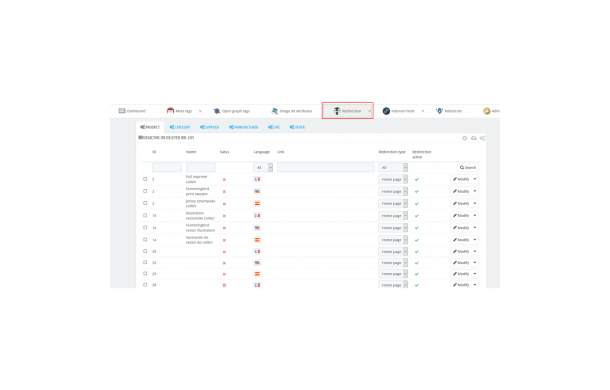Open Modify caret for Illustration vectorielle Colibri
The height and width of the screenshot is (390, 610).
pos(475,215)
